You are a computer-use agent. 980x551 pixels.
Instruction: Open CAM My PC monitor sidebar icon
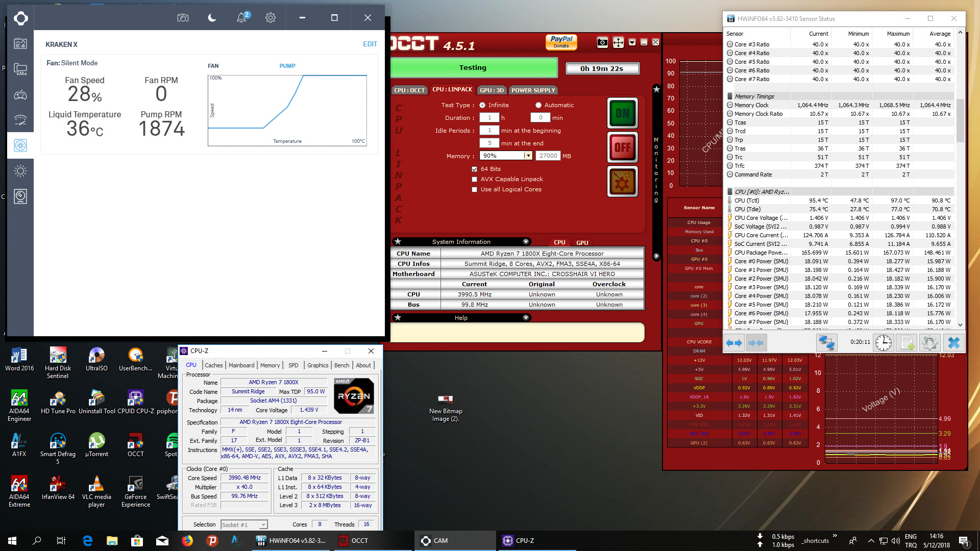20,69
